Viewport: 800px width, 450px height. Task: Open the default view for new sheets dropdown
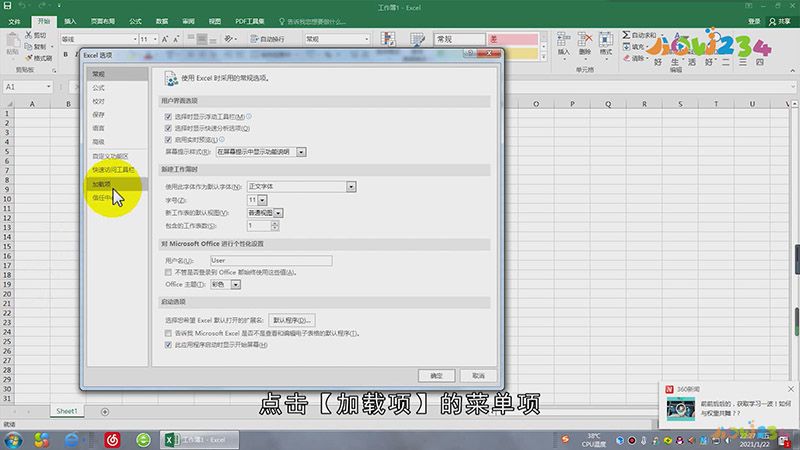[278, 213]
